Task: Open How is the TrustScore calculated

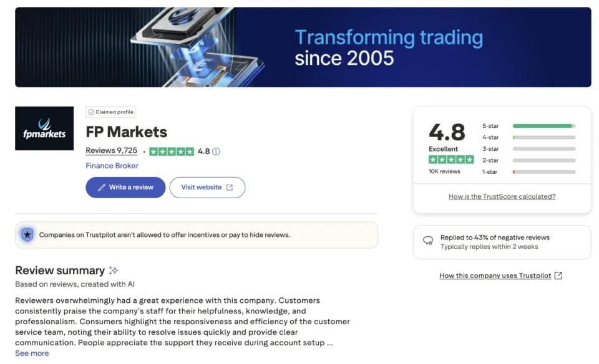Action: point(502,196)
